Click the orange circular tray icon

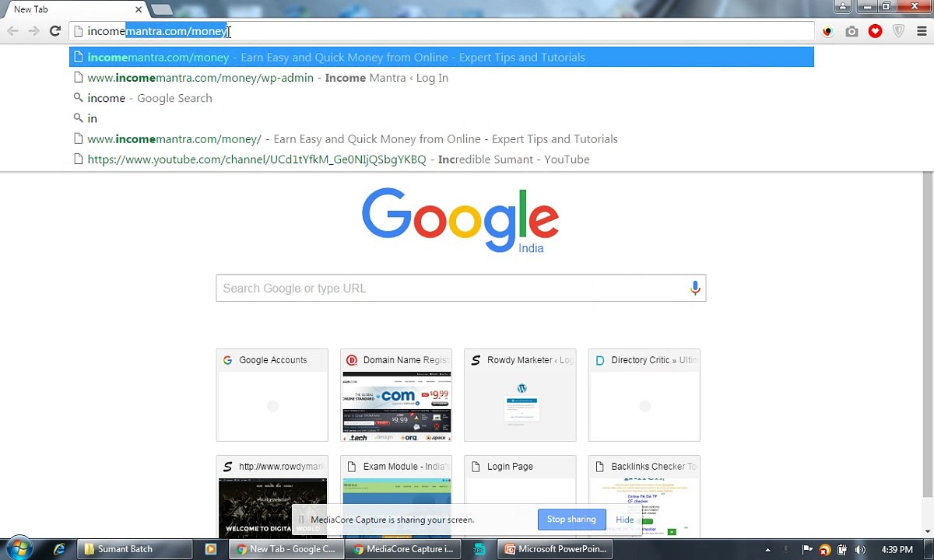pos(824,549)
